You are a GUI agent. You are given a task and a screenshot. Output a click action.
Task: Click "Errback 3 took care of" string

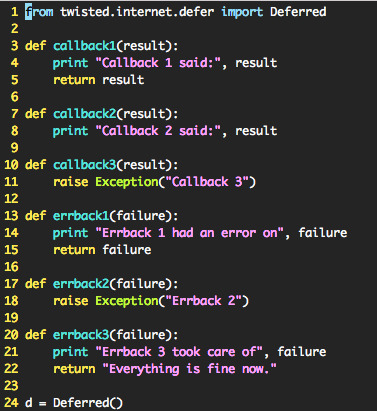point(179,352)
